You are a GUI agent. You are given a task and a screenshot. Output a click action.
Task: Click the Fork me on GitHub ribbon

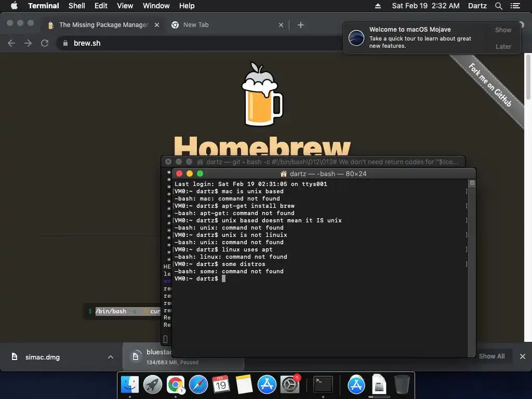490,85
